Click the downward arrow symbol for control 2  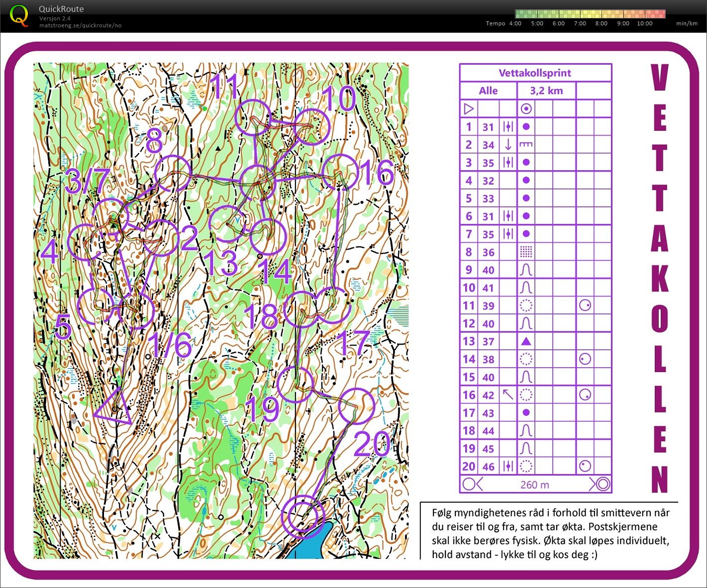click(507, 144)
